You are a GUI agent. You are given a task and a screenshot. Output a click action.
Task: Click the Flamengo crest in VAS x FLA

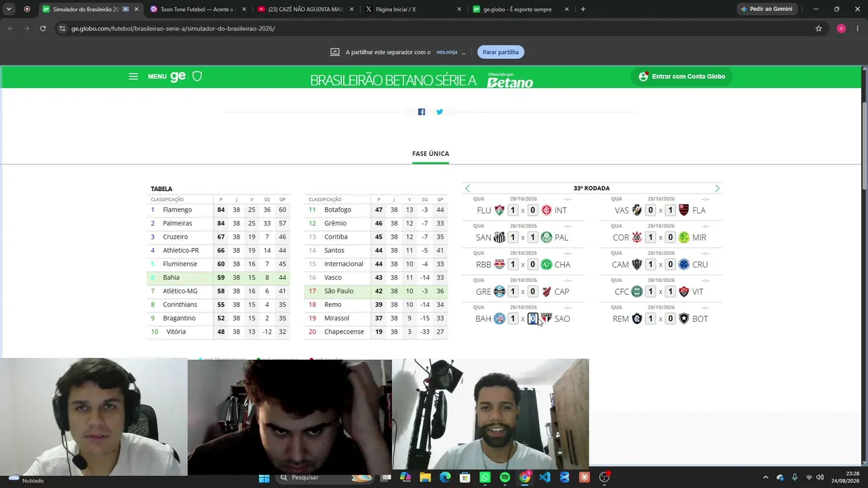(684, 210)
